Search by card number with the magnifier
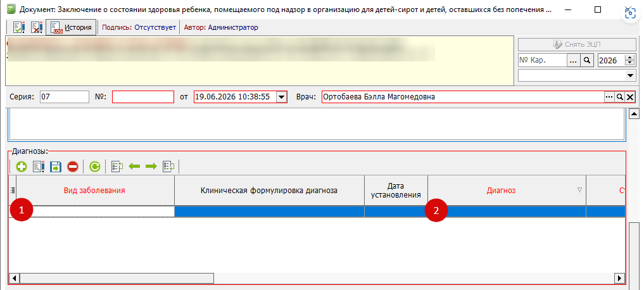 pyautogui.click(x=587, y=60)
